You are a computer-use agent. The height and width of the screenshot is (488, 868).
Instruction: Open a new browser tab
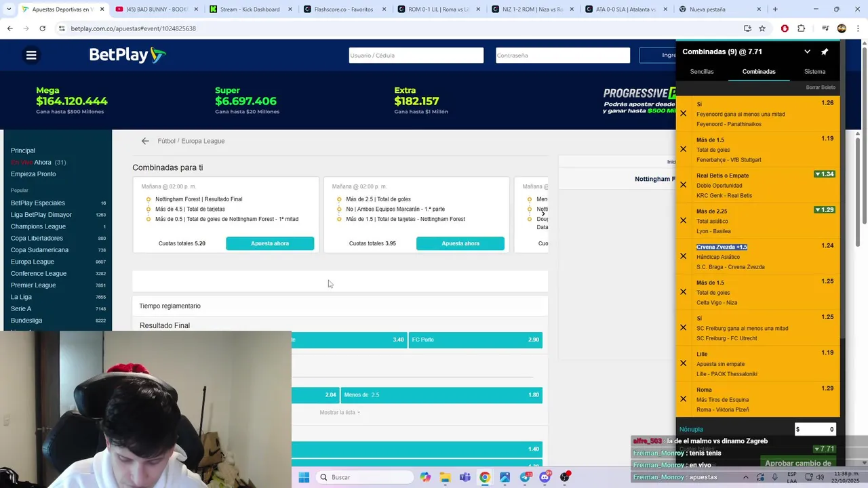click(775, 9)
